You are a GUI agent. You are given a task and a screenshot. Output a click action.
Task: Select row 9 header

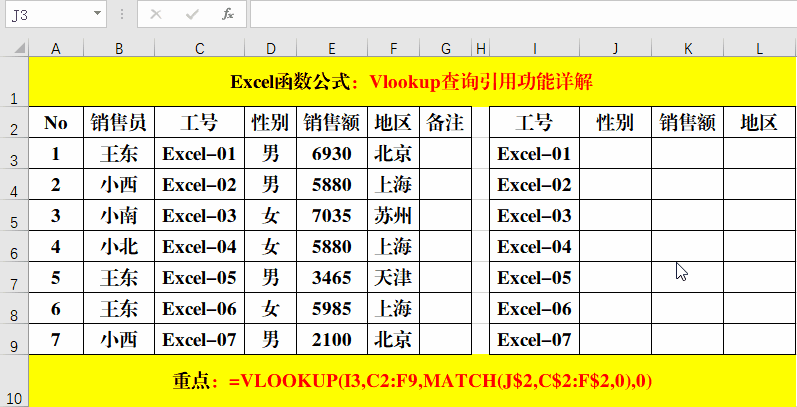tap(14, 339)
